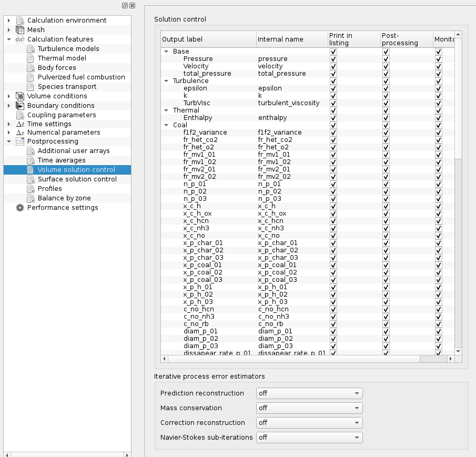Screen dimensions: 476x457
Task: Toggle Post-processing for f1f2_variance
Action: click(x=386, y=133)
